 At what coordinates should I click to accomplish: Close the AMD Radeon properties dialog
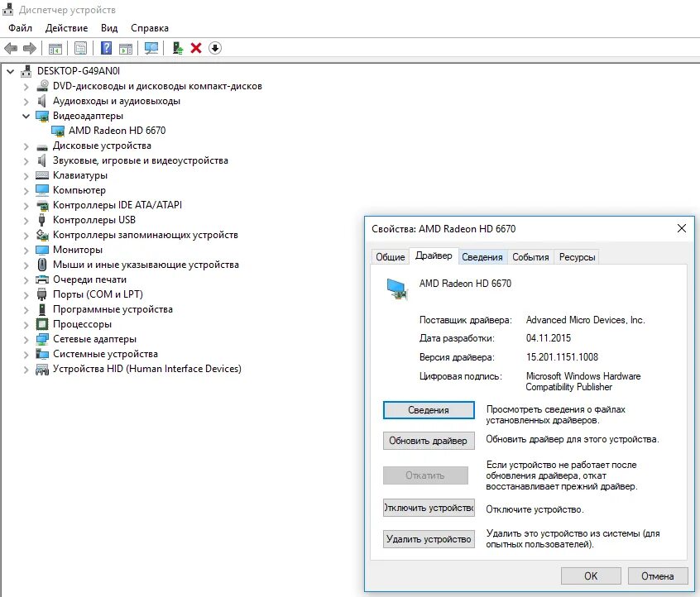681,228
